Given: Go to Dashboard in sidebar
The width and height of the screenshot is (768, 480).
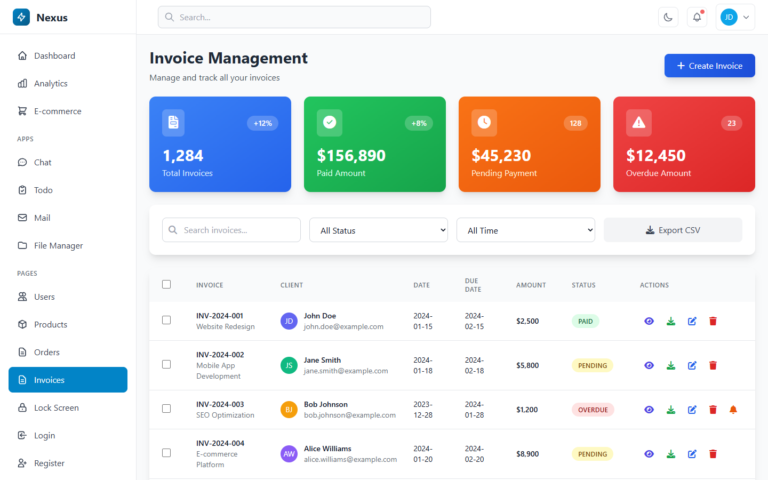Looking at the screenshot, I should pyautogui.click(x=68, y=56).
